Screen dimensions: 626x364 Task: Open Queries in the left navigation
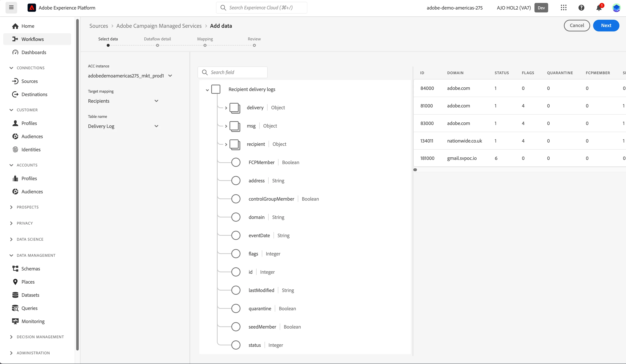[x=29, y=308]
